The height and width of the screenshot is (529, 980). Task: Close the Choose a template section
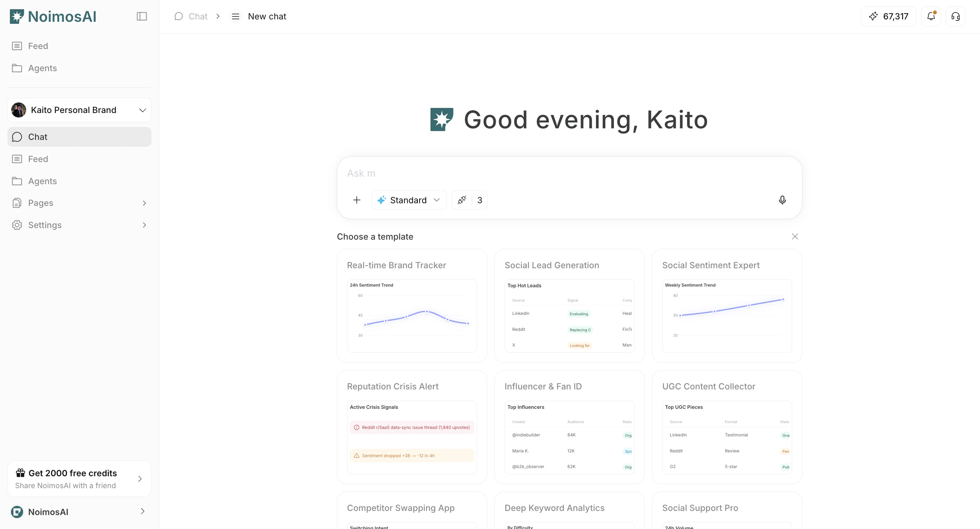coord(795,237)
